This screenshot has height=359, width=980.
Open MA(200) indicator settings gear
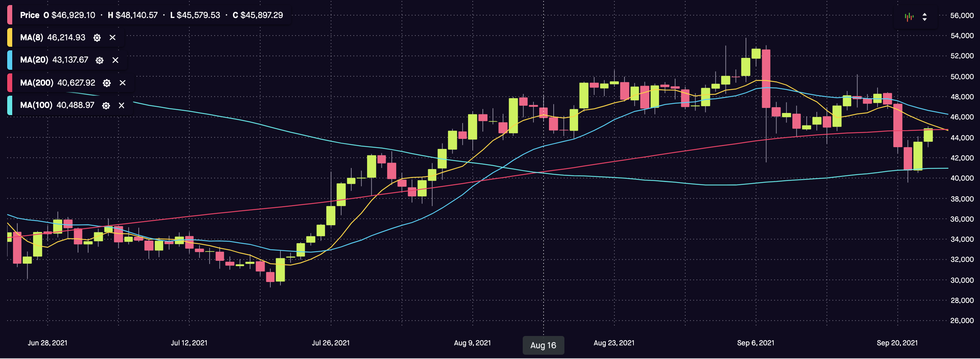pyautogui.click(x=107, y=83)
